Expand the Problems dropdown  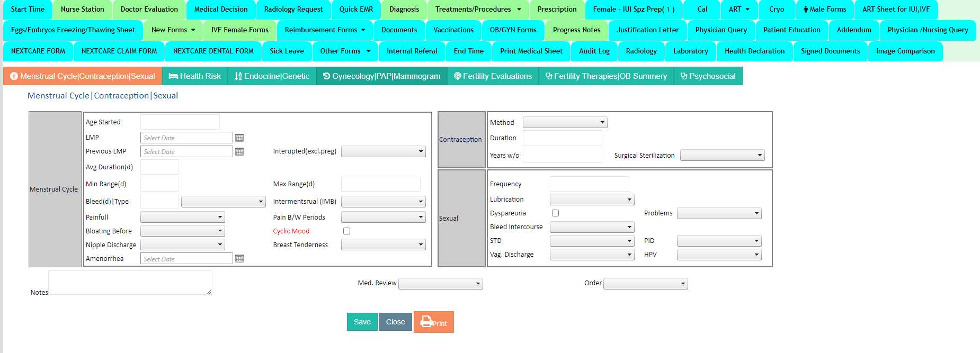point(719,213)
